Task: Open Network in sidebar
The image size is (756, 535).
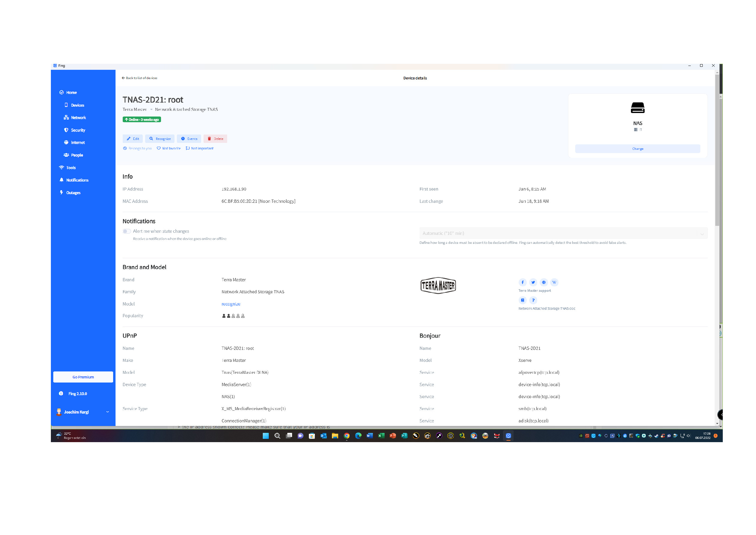Action: coord(75,117)
